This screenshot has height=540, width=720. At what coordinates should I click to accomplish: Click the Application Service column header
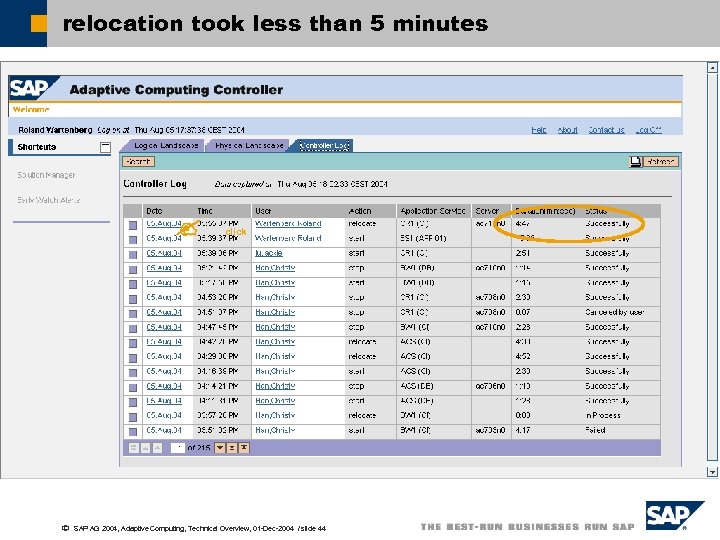[433, 211]
